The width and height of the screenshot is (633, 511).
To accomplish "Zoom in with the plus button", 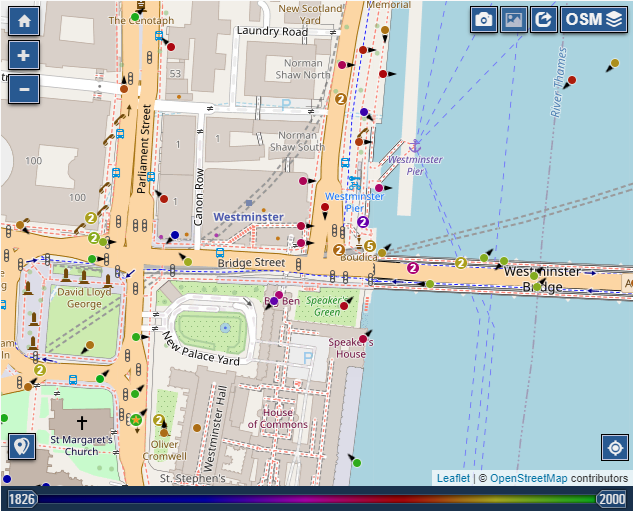I will (24, 55).
